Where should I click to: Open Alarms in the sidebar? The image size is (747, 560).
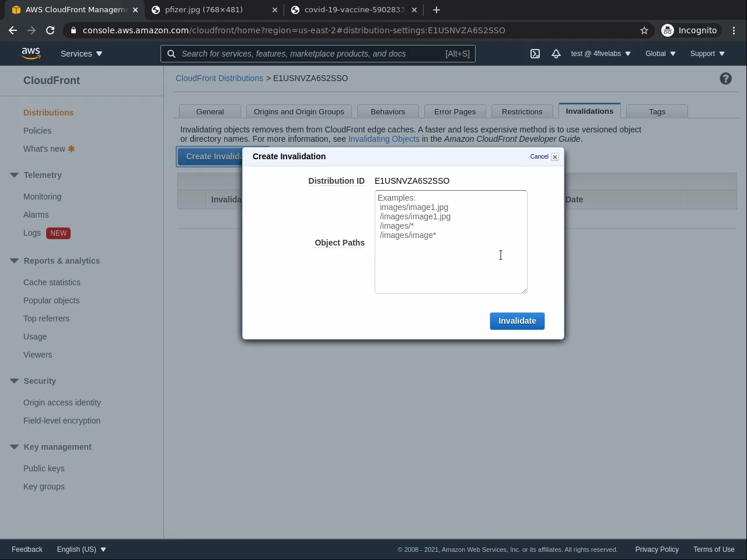(36, 215)
